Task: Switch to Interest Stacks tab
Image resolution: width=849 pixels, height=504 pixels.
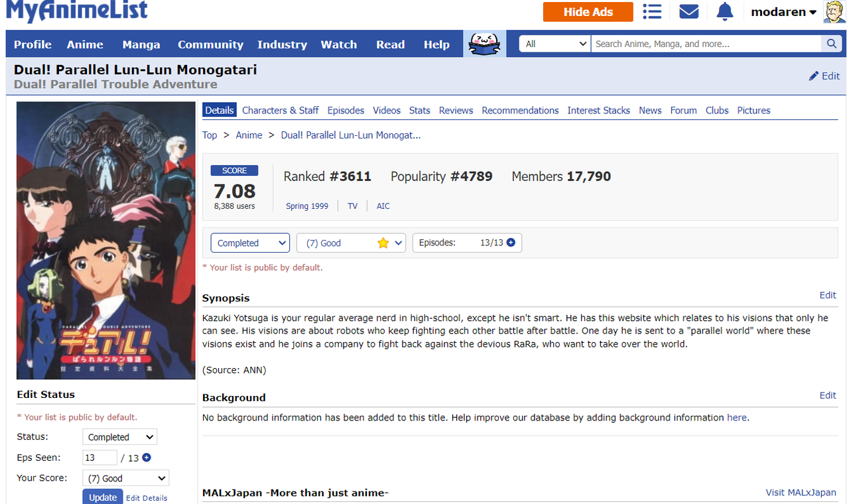Action: point(599,110)
